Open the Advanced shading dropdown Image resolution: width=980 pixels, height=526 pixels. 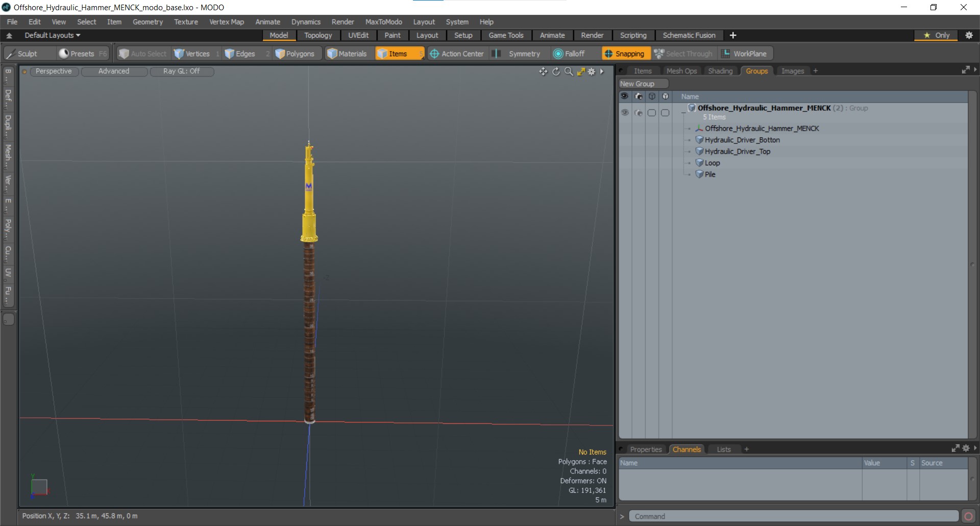114,71
